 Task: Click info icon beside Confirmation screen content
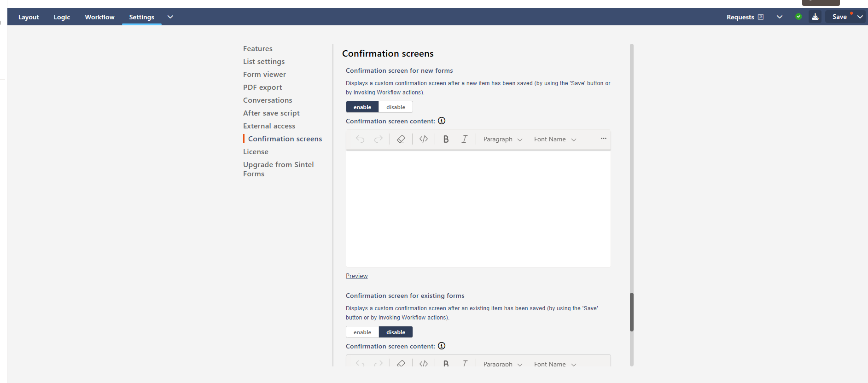tap(442, 121)
